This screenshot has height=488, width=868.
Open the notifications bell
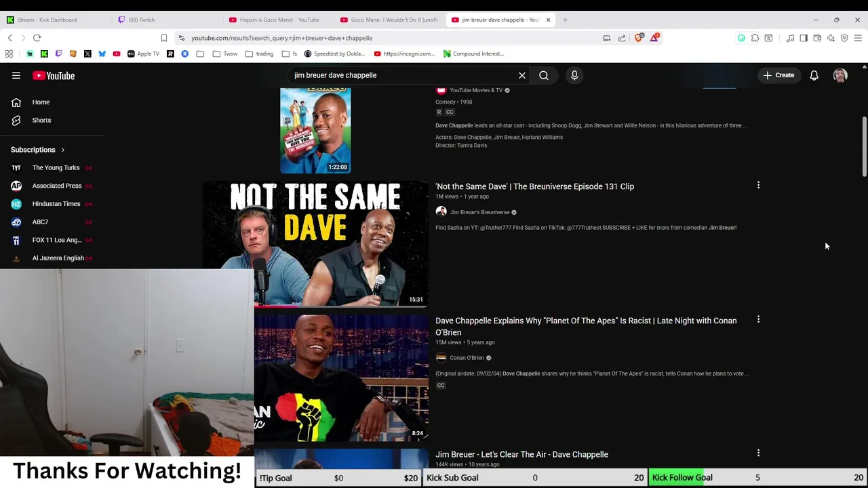(814, 75)
